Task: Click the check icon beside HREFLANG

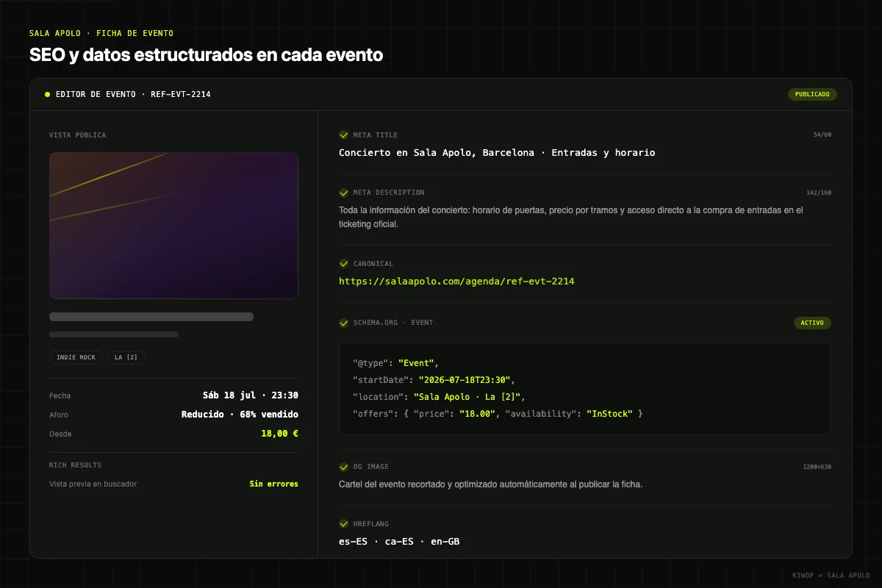Action: (x=343, y=524)
